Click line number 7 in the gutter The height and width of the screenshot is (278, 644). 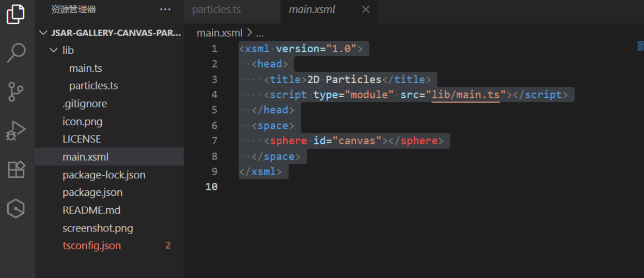pyautogui.click(x=214, y=141)
